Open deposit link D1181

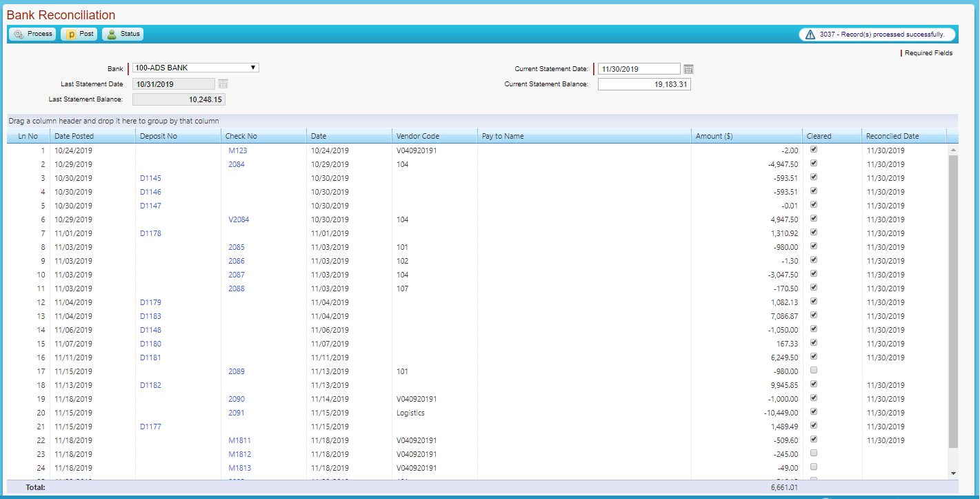pos(150,358)
